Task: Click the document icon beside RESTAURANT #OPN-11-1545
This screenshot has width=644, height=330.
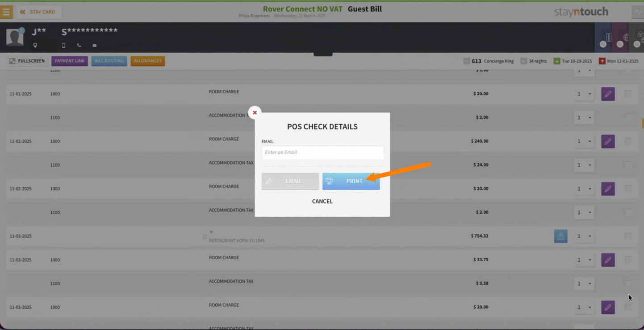Action: (205, 237)
